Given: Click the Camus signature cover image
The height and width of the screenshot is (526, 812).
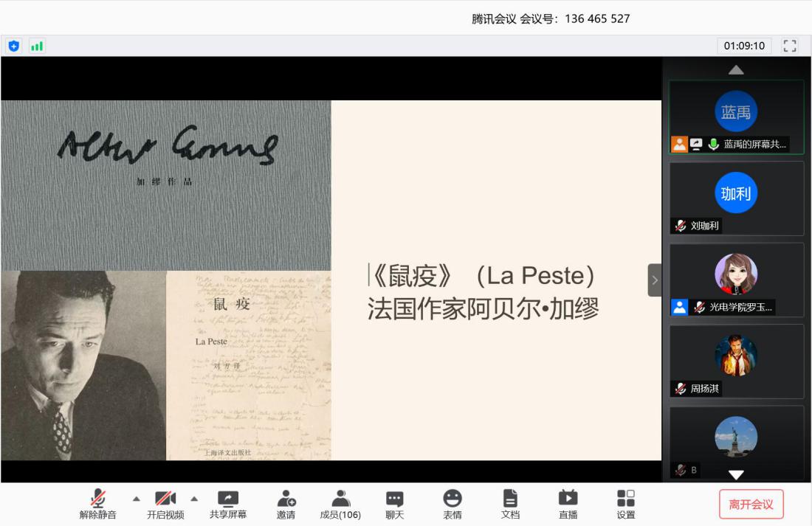Looking at the screenshot, I should 165,185.
